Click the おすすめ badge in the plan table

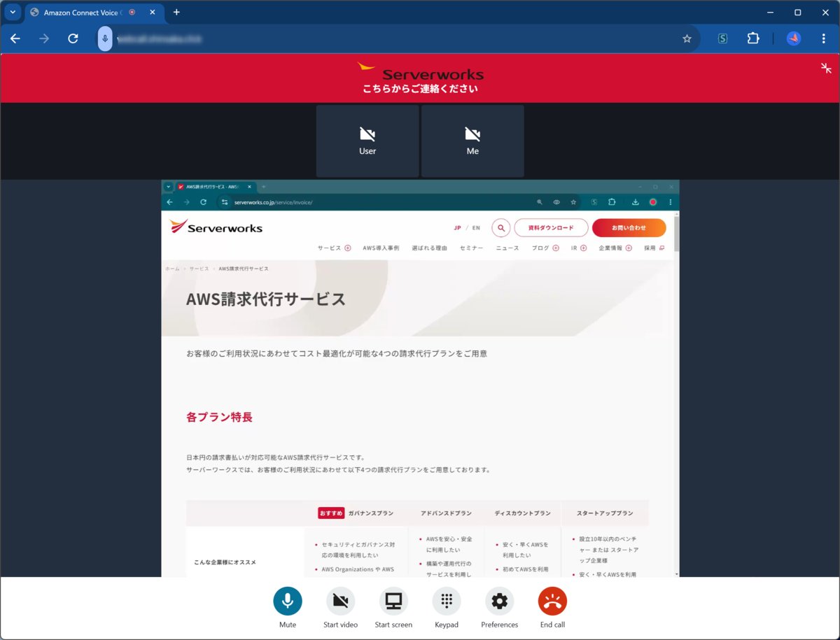pos(331,513)
